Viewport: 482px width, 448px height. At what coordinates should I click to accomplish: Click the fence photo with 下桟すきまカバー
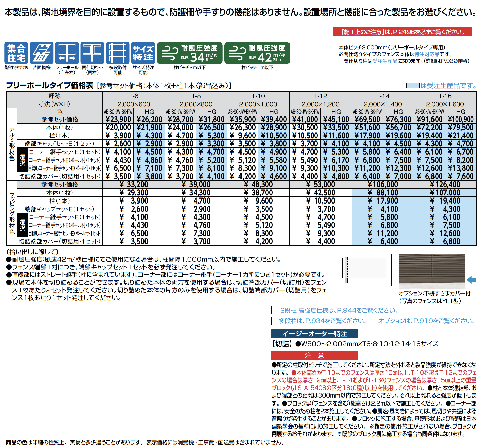pos(432,271)
